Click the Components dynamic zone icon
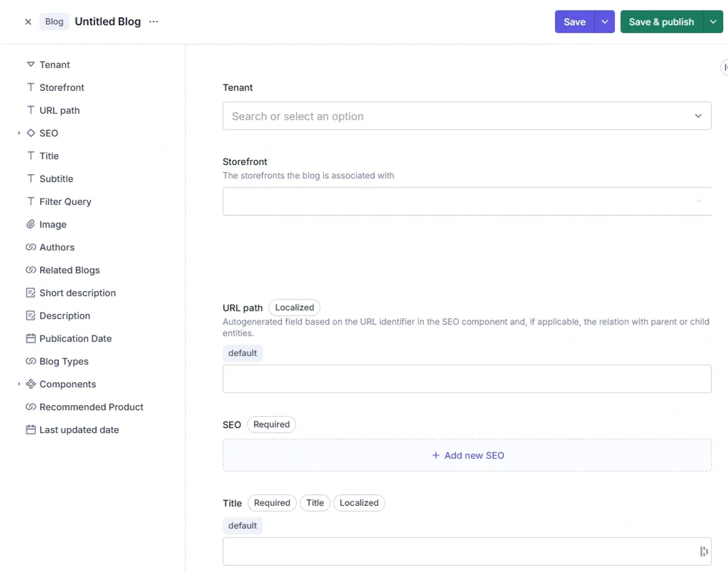728x572 pixels. pyautogui.click(x=31, y=384)
